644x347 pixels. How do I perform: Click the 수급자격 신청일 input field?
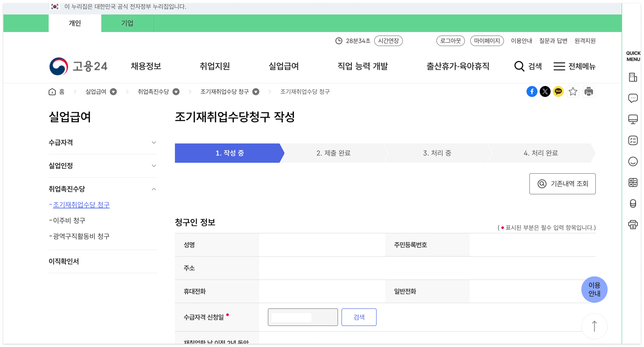tap(302, 317)
